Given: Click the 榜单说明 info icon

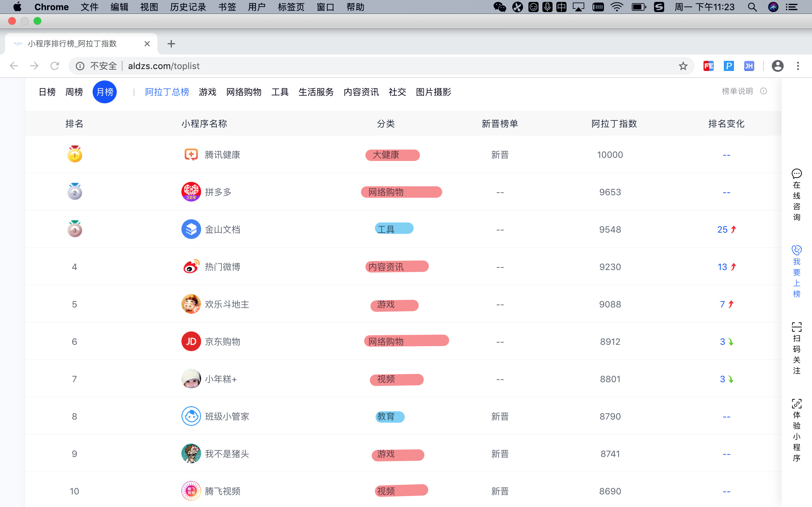Looking at the screenshot, I should (763, 91).
